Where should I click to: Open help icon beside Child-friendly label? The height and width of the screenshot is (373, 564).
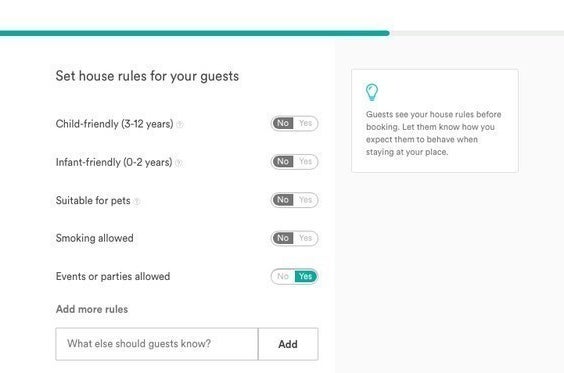[x=180, y=124]
